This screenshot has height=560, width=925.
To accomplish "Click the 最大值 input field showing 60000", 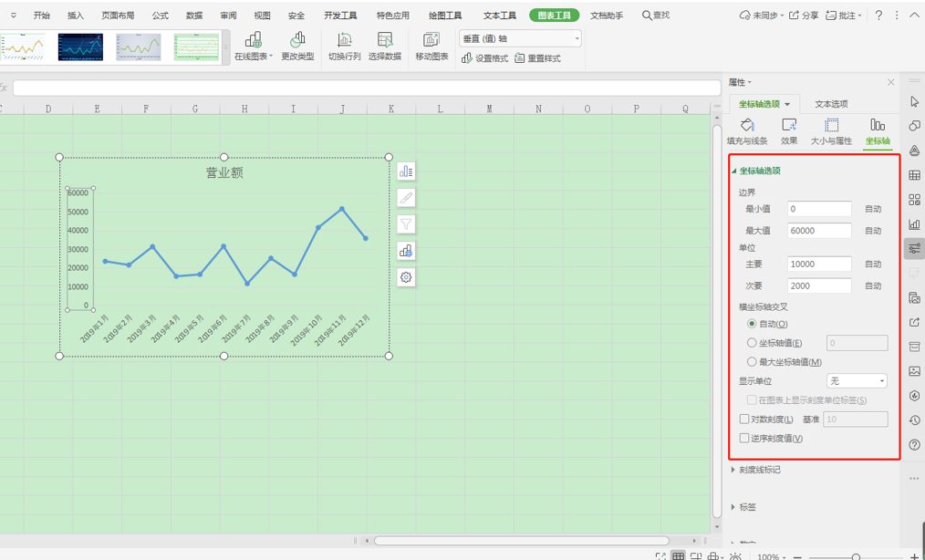I will (x=817, y=230).
